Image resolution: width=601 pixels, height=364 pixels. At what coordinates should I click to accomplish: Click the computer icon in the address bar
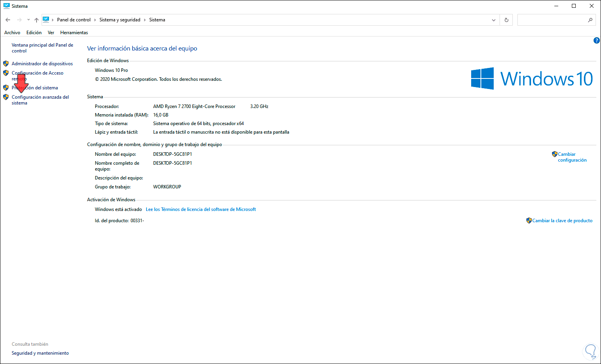pos(46,19)
